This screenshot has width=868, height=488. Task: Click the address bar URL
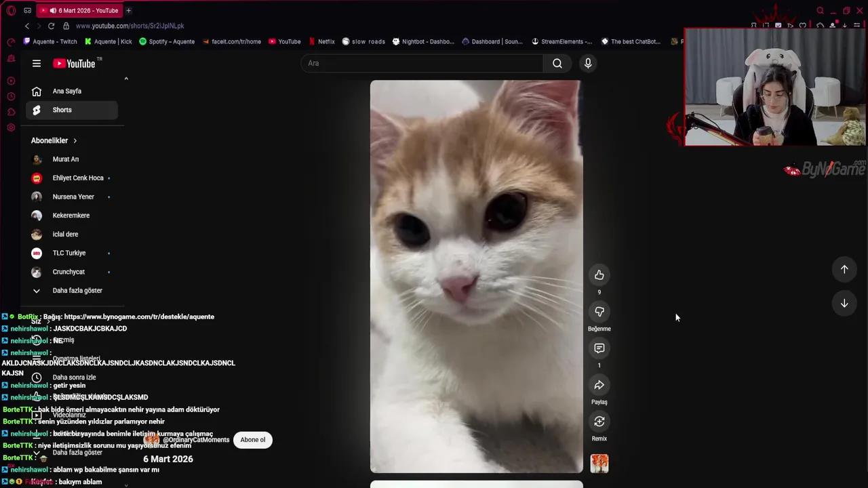(130, 26)
